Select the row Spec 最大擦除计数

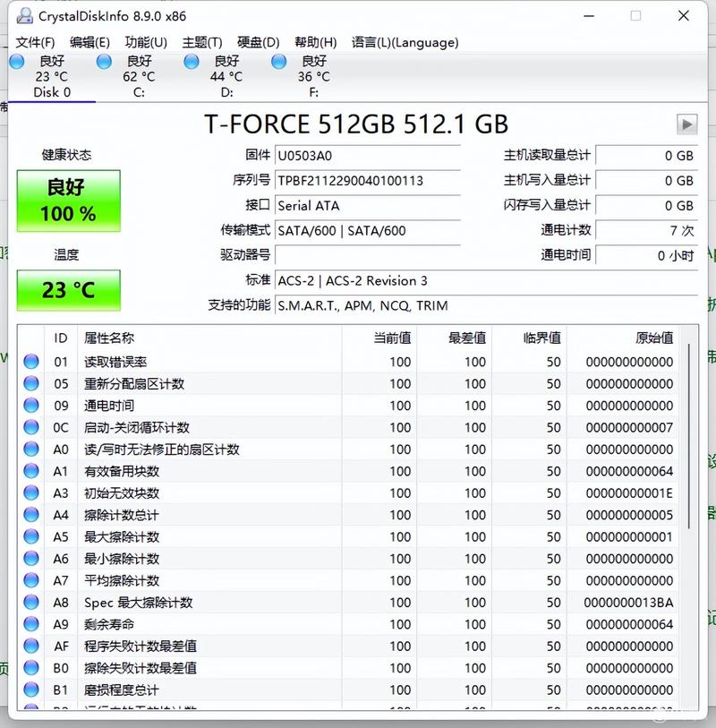pyautogui.click(x=348, y=602)
